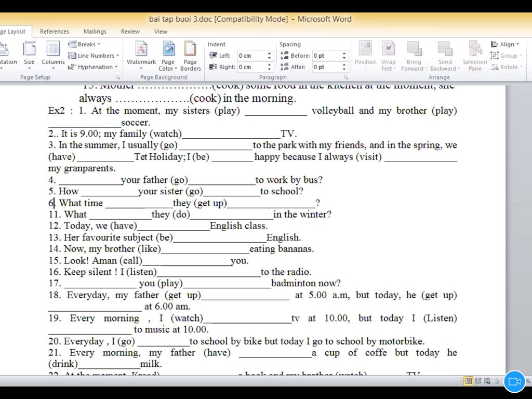This screenshot has width=532, height=399.
Task: Switch to Web Layout view
Action: pyautogui.click(x=487, y=381)
